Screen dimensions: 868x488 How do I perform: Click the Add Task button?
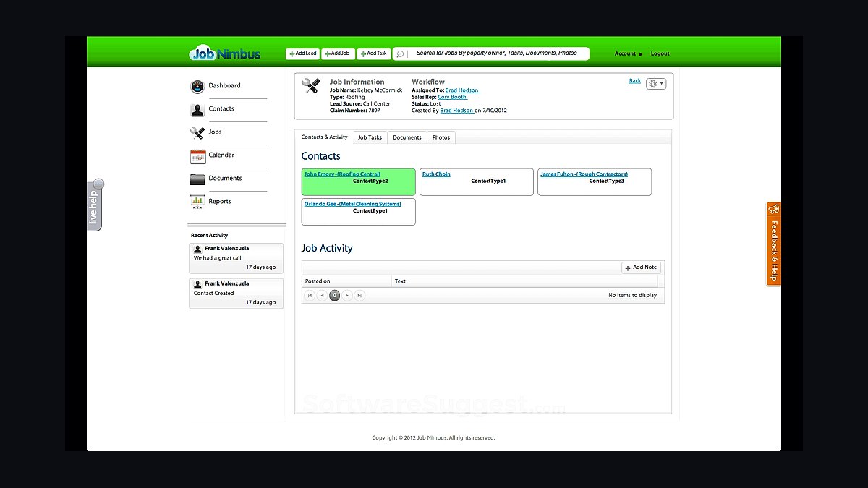(374, 53)
